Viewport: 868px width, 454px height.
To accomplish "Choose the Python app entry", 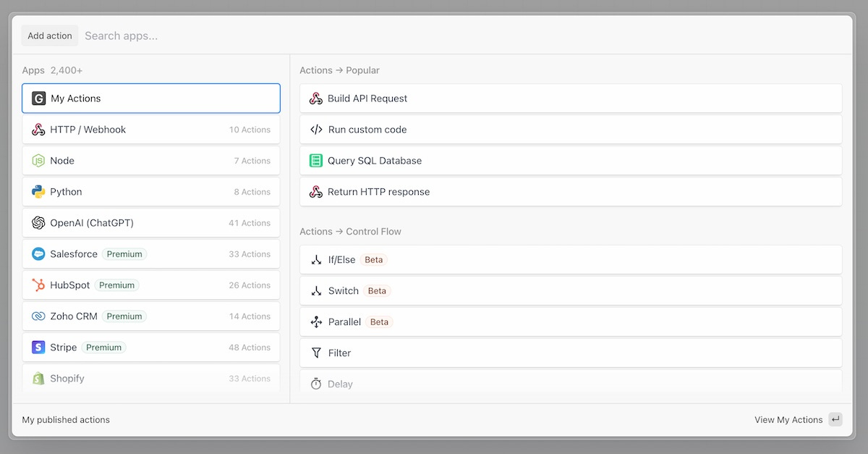I will 151,192.
